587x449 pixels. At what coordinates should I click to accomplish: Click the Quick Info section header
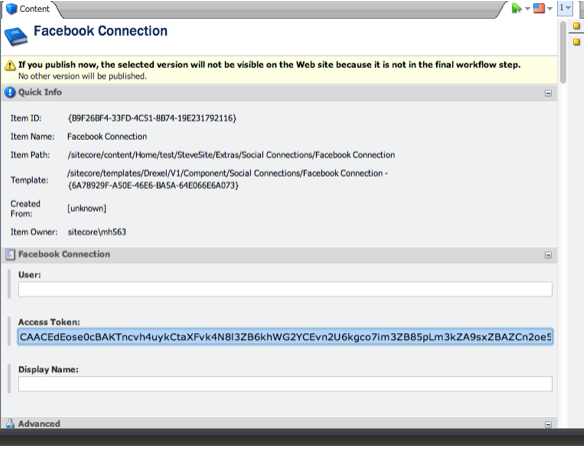point(279,92)
